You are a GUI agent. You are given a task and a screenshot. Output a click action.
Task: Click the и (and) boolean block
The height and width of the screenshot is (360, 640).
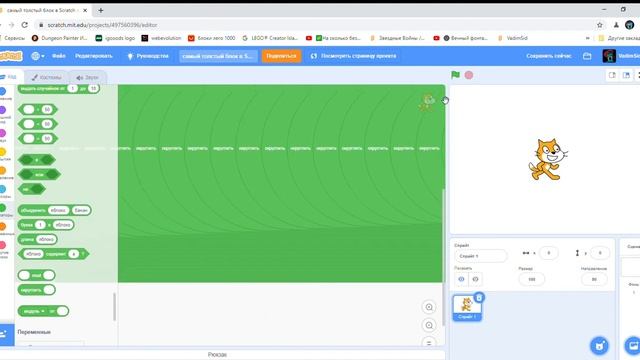coord(37,160)
